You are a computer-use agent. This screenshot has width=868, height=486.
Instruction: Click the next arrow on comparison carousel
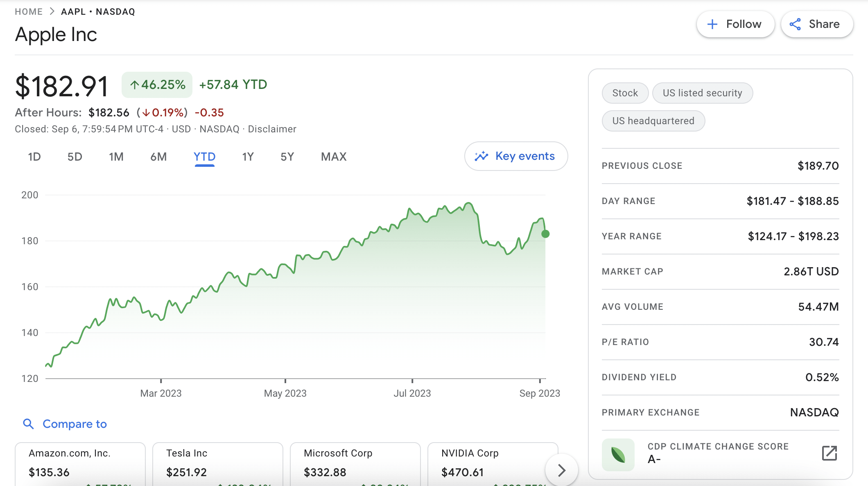click(562, 470)
